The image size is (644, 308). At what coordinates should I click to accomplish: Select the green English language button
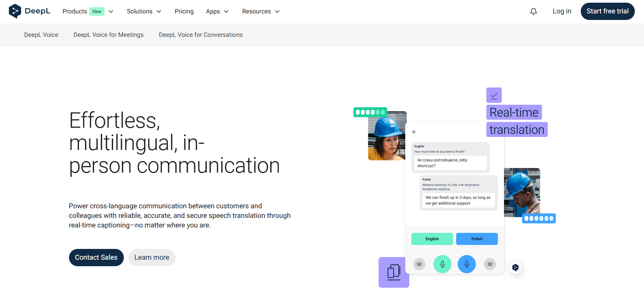432,239
